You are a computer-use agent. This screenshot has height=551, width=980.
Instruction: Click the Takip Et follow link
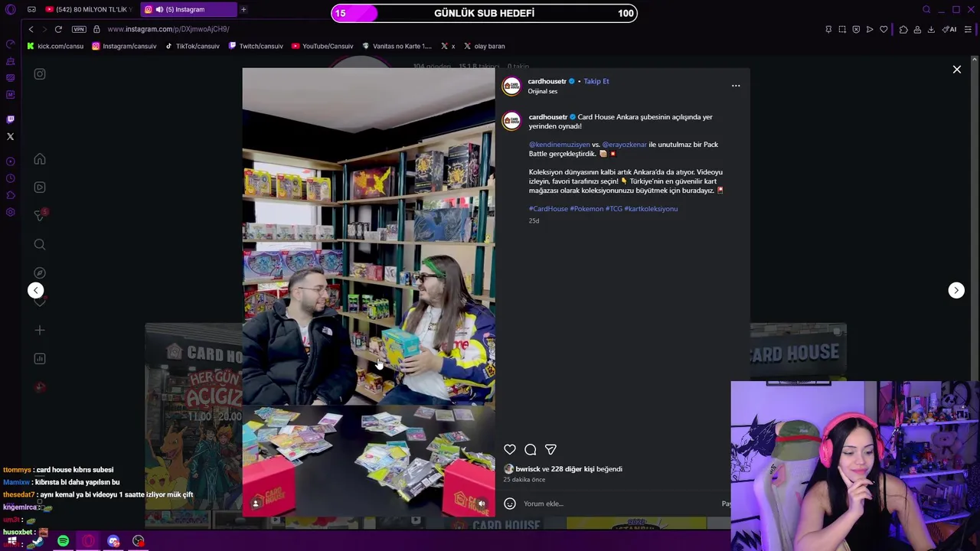(x=596, y=81)
